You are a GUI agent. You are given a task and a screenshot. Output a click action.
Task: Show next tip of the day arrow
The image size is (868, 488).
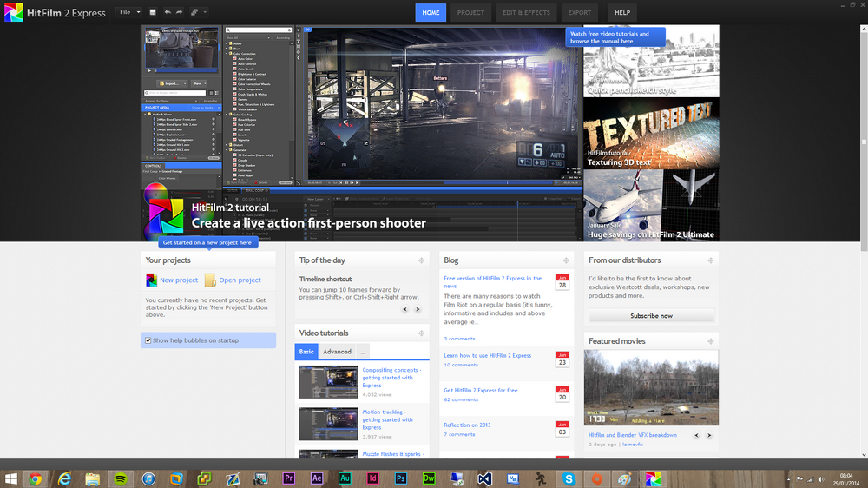tap(418, 310)
